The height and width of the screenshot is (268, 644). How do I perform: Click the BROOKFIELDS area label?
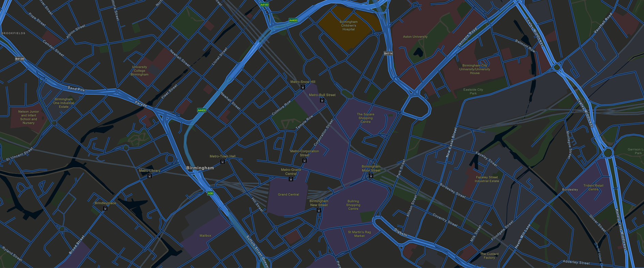point(13,33)
